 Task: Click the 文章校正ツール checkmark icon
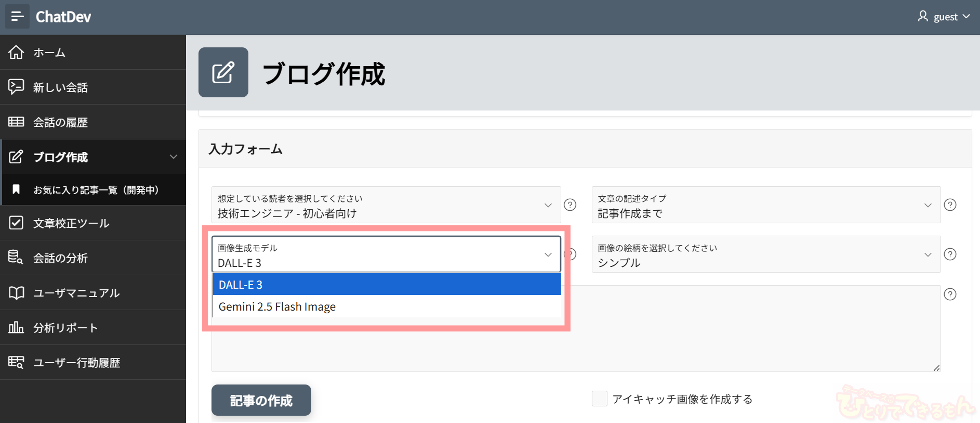[16, 223]
